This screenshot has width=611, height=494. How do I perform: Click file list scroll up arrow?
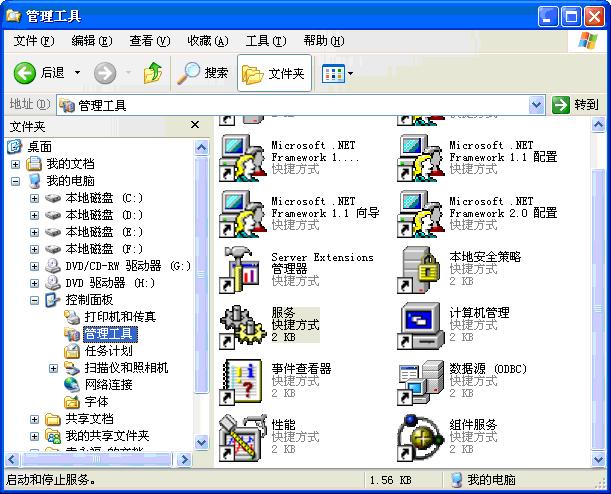(x=598, y=125)
